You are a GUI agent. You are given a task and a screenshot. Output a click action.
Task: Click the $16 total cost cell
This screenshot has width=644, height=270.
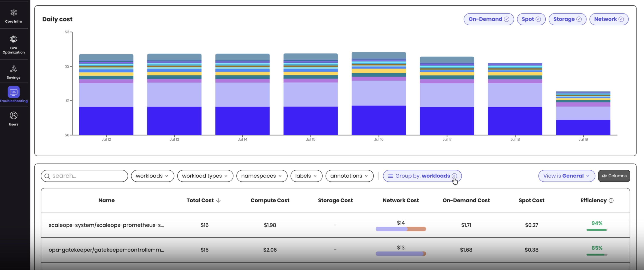(x=205, y=225)
